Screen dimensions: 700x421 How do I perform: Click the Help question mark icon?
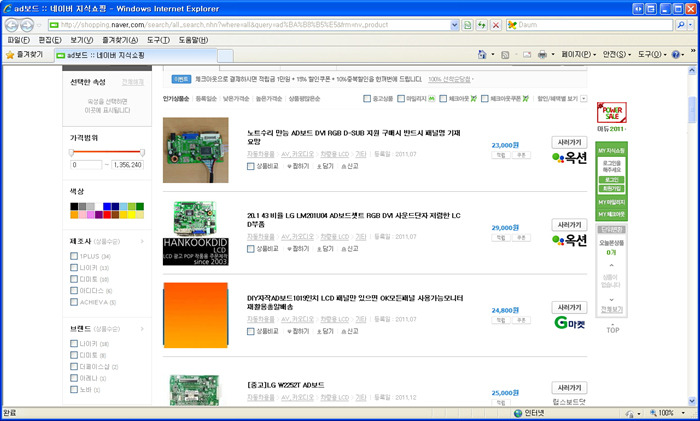675,54
